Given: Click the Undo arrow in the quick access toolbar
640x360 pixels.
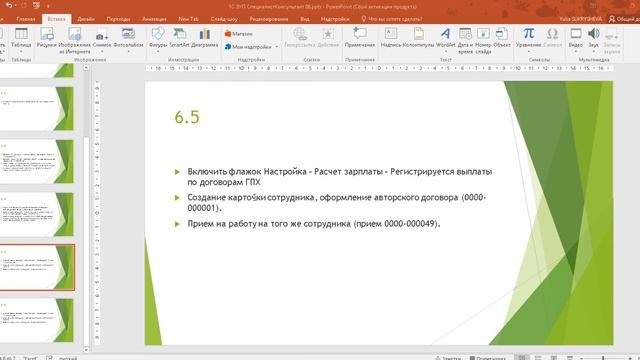Looking at the screenshot, I should coord(9,5).
